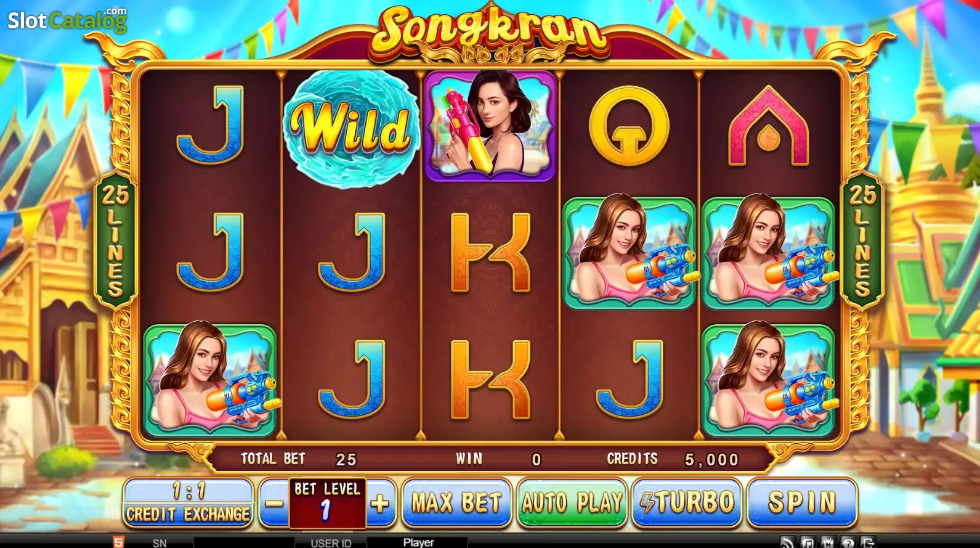
Task: Open the help question mark icon
Action: (x=848, y=542)
